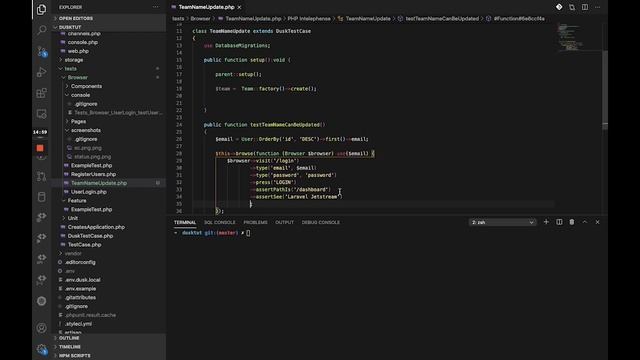640x360 pixels.
Task: Click the PHP Intelephense breadcrumb
Action: tap(309, 18)
